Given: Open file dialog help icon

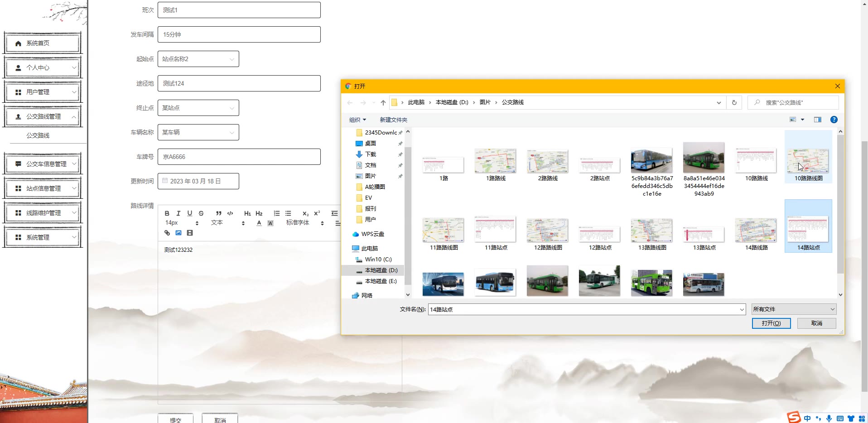Looking at the screenshot, I should 834,120.
